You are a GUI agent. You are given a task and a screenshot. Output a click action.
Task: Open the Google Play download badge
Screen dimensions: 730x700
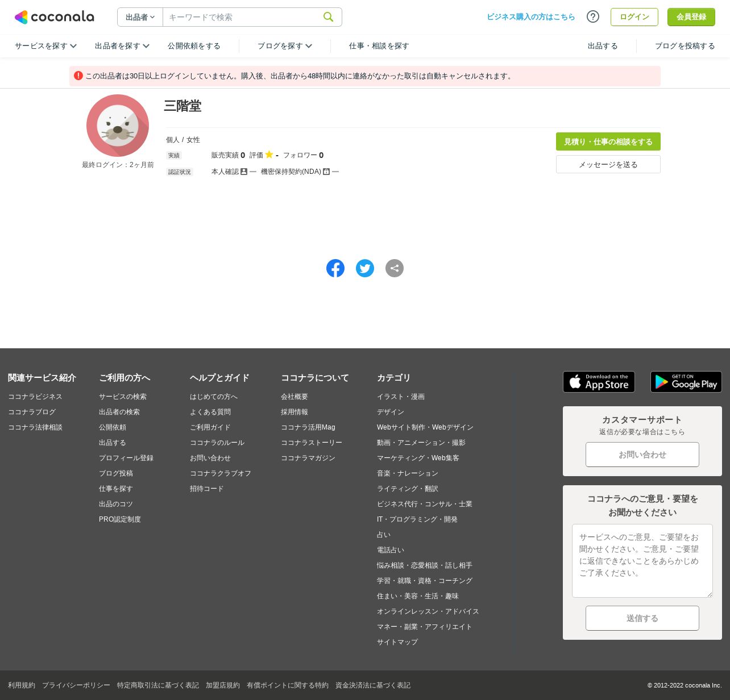686,382
